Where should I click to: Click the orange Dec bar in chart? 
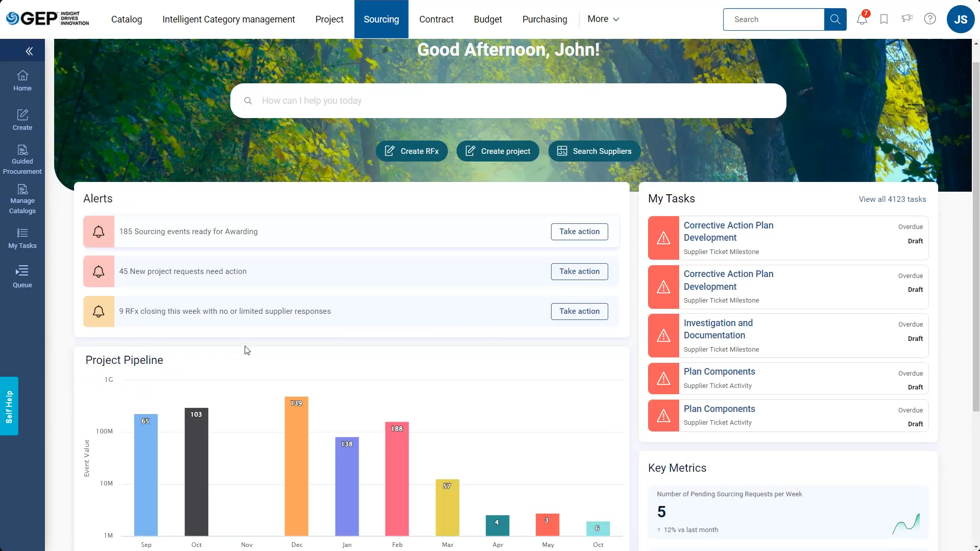[x=296, y=470]
